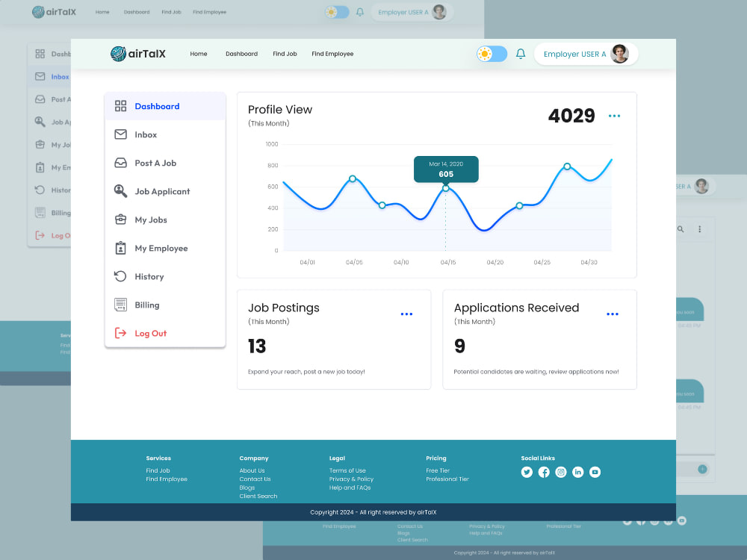Open the three-dot menu on Job Postings card
The image size is (747, 560).
tap(406, 314)
